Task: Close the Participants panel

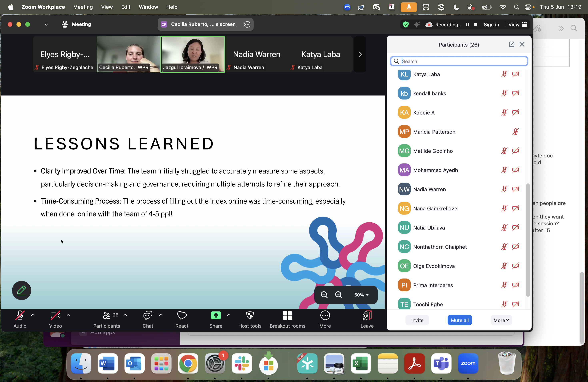Action: tap(522, 44)
